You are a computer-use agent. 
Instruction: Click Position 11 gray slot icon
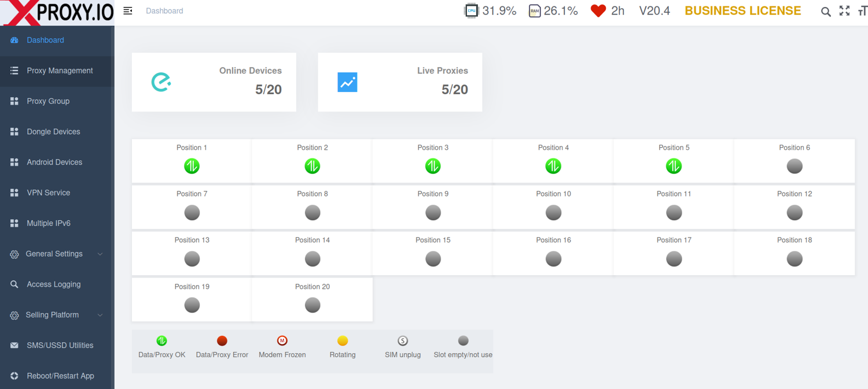coord(674,213)
